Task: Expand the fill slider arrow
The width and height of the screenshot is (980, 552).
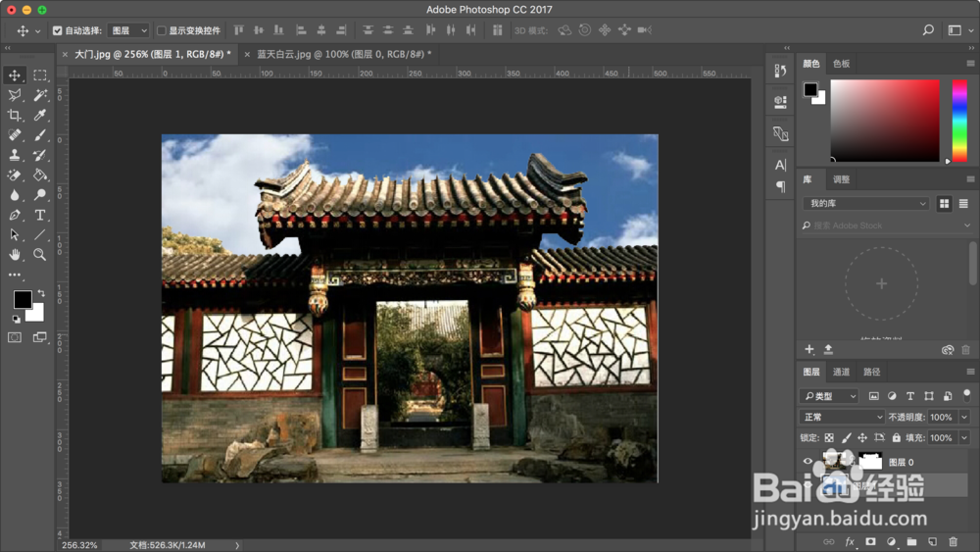Action: pos(963,437)
